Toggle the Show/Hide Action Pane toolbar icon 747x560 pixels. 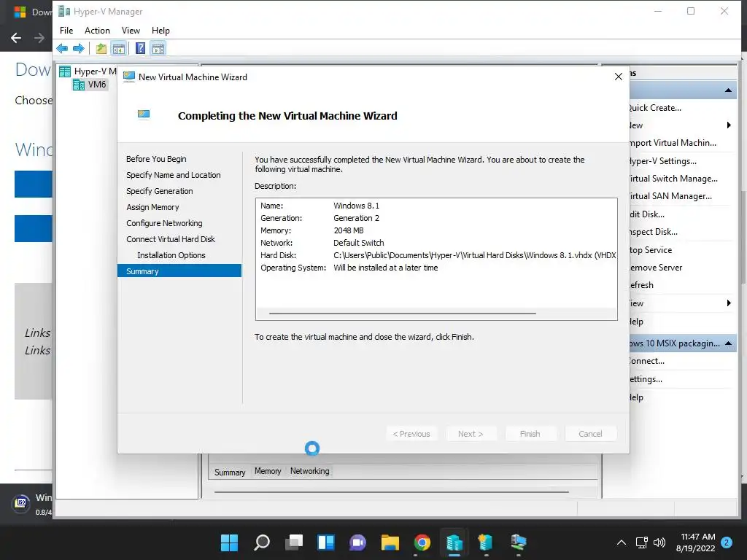tap(158, 48)
